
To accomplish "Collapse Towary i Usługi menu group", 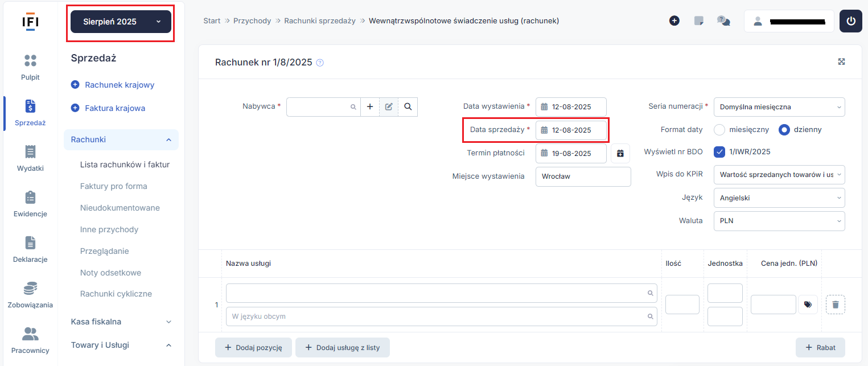I will (121, 345).
